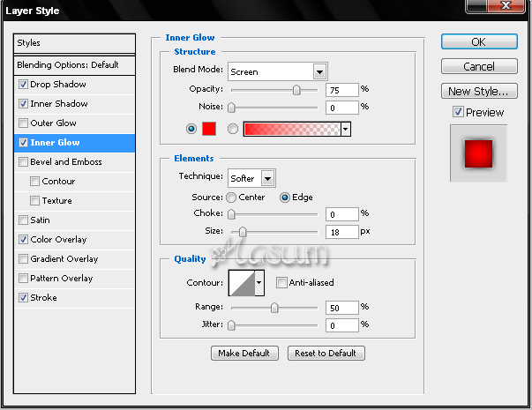Click the Make Default button
Screen dimensions: 532x410
[244, 354]
